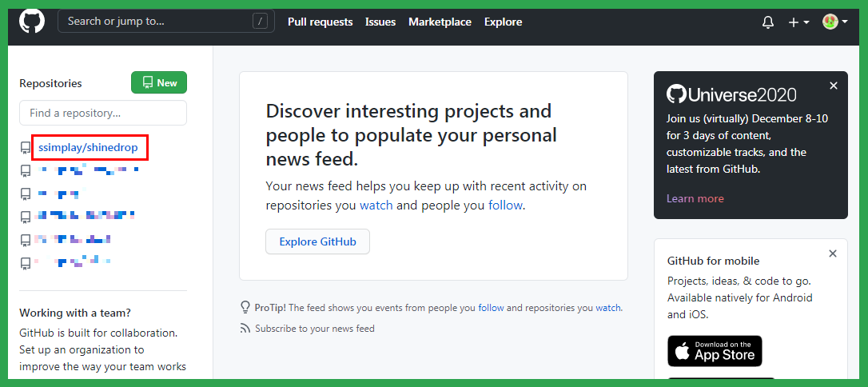Create a New repository
The image size is (868, 387).
[x=159, y=82]
